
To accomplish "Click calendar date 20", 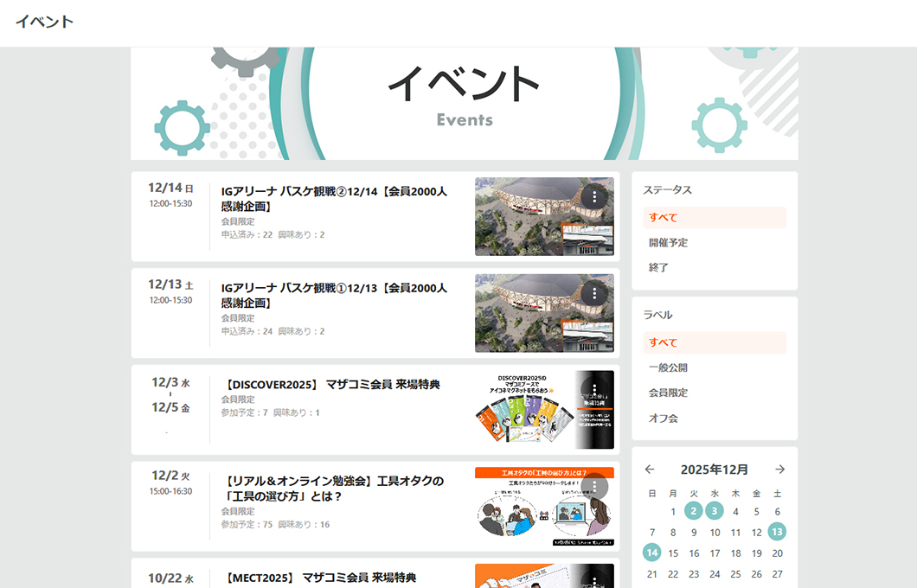I will (x=777, y=553).
